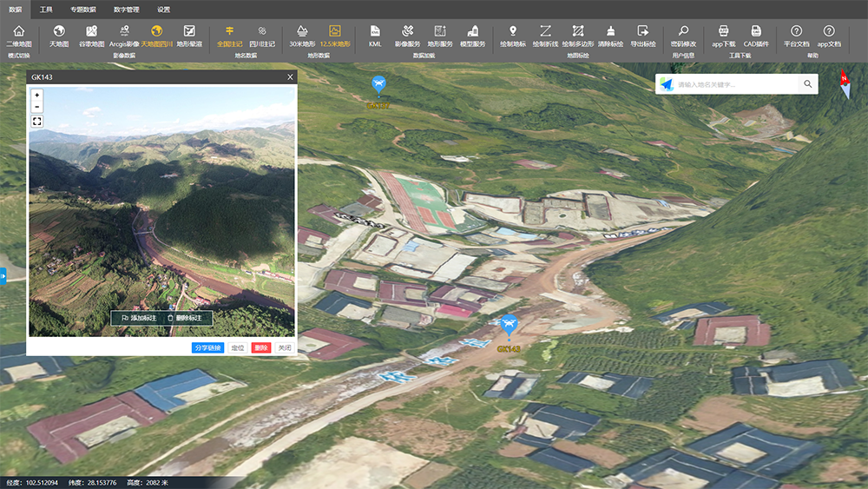The image size is (868, 489).
Task: Select the 天地图 basemap icon
Action: pyautogui.click(x=59, y=35)
